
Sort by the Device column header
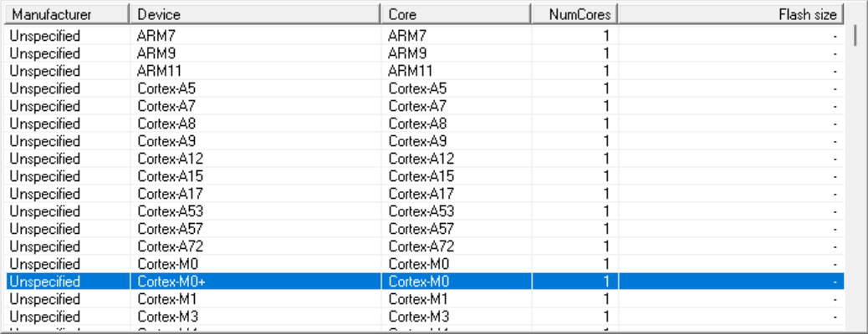click(x=255, y=14)
